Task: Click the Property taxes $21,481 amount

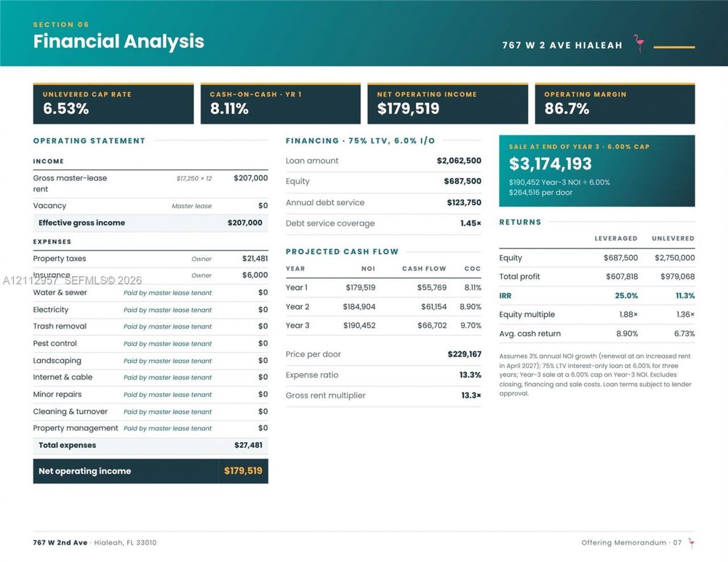Action: coord(255,259)
